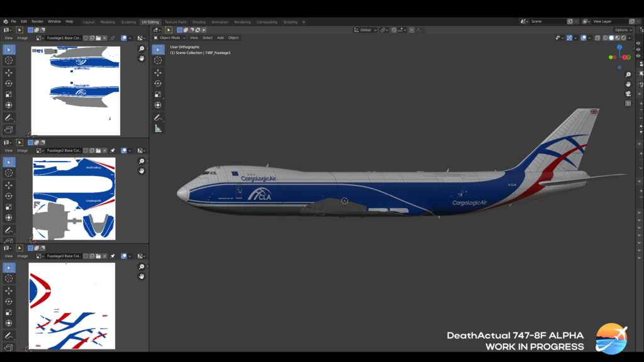Open the Add menu in 3D viewport
This screenshot has height=362, width=644.
pyautogui.click(x=220, y=38)
